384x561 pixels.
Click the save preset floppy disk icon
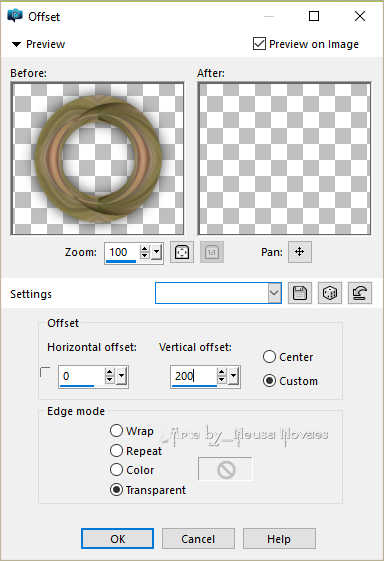click(x=300, y=293)
